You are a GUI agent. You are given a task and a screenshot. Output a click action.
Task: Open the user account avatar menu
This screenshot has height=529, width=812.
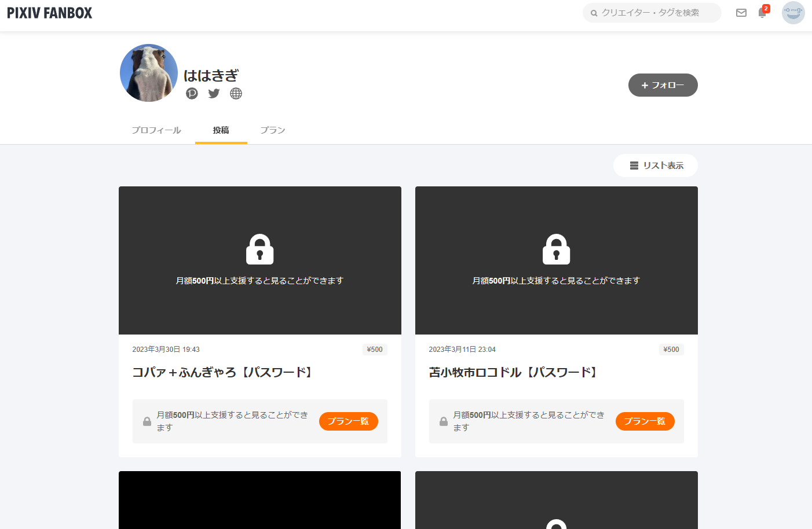pyautogui.click(x=793, y=13)
